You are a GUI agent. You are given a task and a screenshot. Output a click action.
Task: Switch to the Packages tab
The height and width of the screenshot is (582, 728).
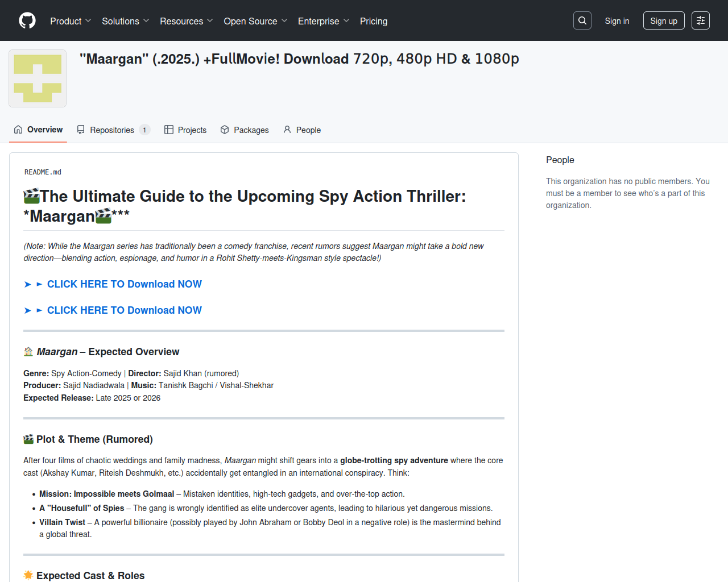click(x=245, y=130)
